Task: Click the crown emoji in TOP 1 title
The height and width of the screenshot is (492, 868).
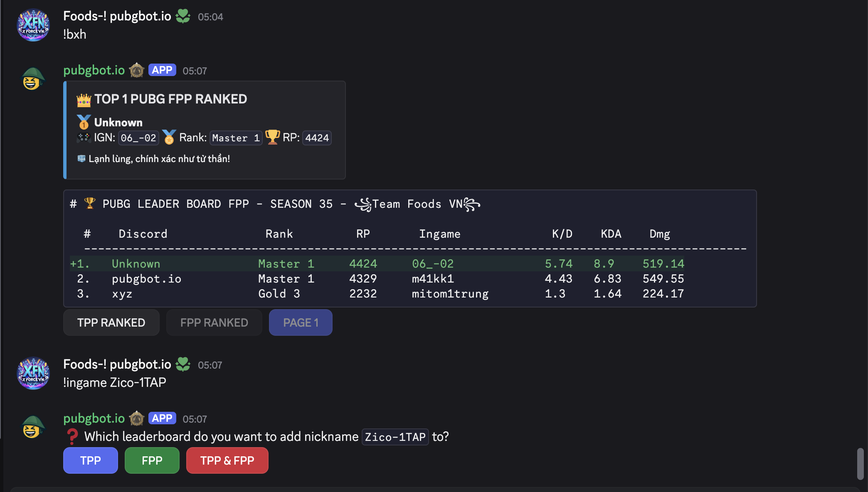Action: click(x=84, y=100)
